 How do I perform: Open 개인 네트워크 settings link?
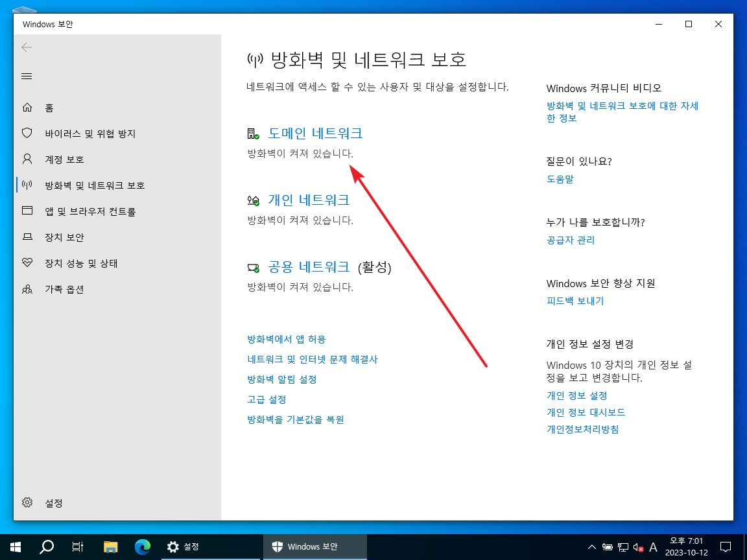pyautogui.click(x=309, y=200)
